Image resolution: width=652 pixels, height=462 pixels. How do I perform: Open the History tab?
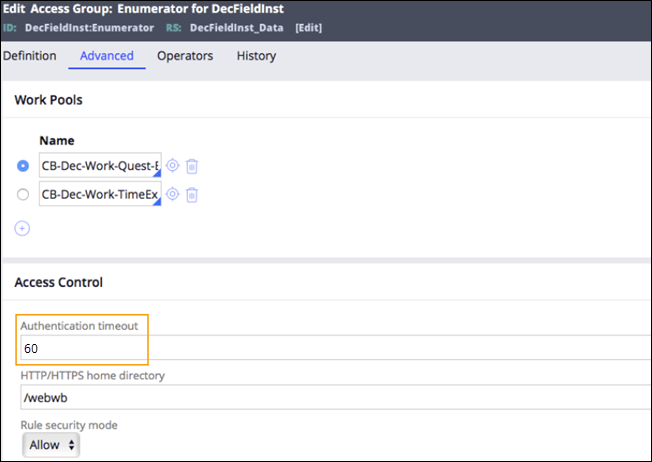pyautogui.click(x=256, y=56)
